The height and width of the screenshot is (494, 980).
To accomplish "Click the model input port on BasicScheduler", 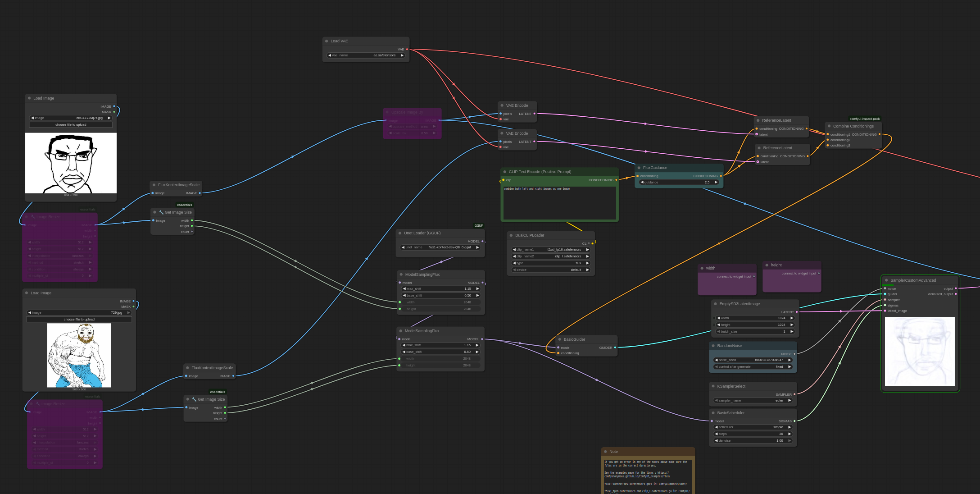I will pos(712,421).
